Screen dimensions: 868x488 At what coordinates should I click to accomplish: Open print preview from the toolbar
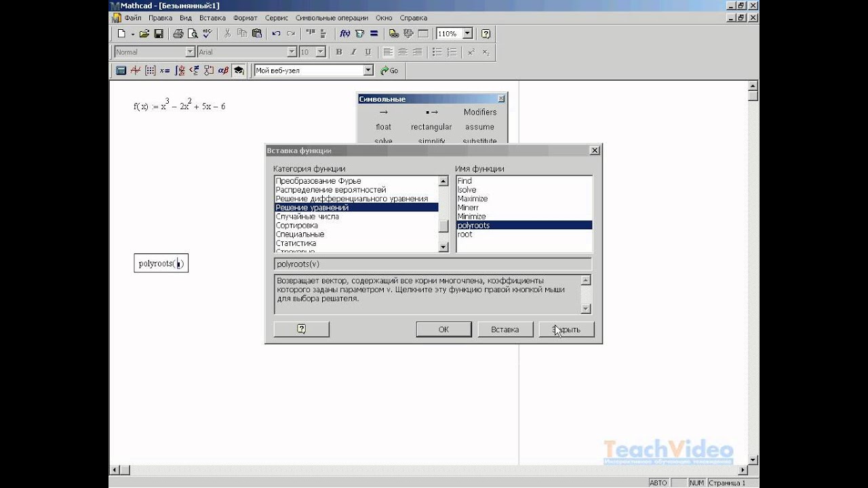pyautogui.click(x=193, y=33)
